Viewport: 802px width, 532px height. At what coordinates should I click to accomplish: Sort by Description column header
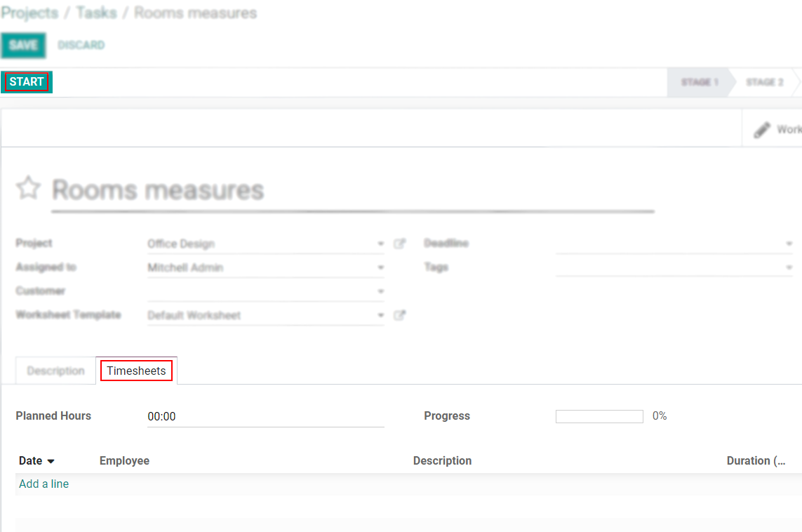click(x=443, y=461)
